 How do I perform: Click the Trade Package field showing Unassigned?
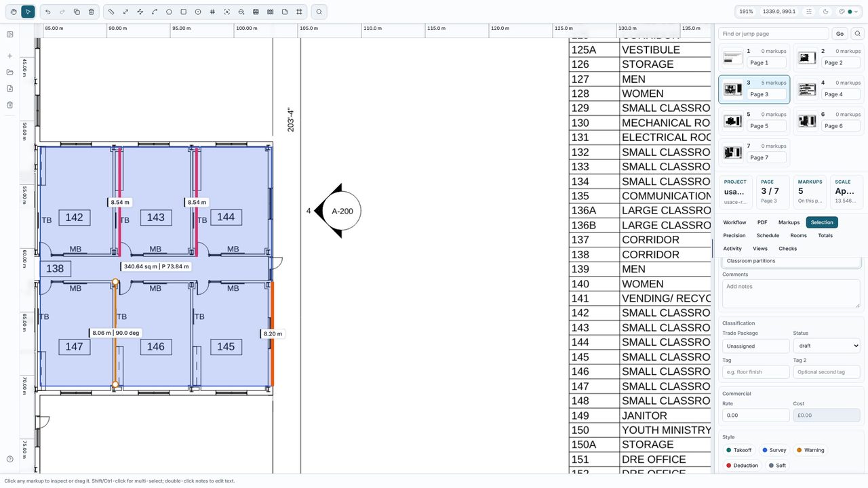pyautogui.click(x=756, y=346)
